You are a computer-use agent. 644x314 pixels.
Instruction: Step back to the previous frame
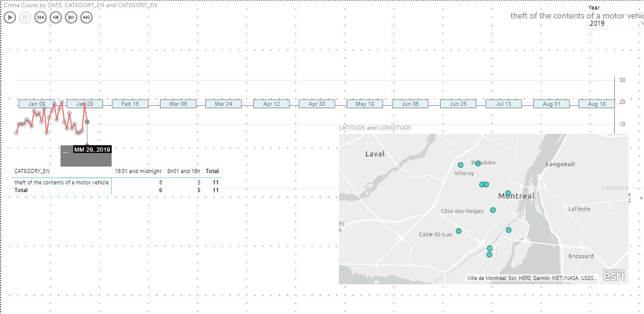click(55, 17)
